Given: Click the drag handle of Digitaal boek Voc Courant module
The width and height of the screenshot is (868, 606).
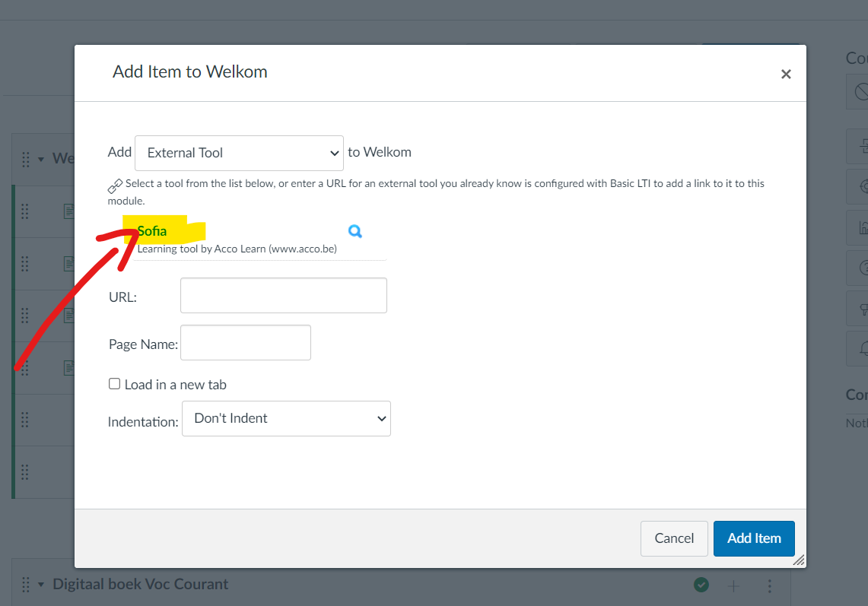Looking at the screenshot, I should pyautogui.click(x=25, y=585).
